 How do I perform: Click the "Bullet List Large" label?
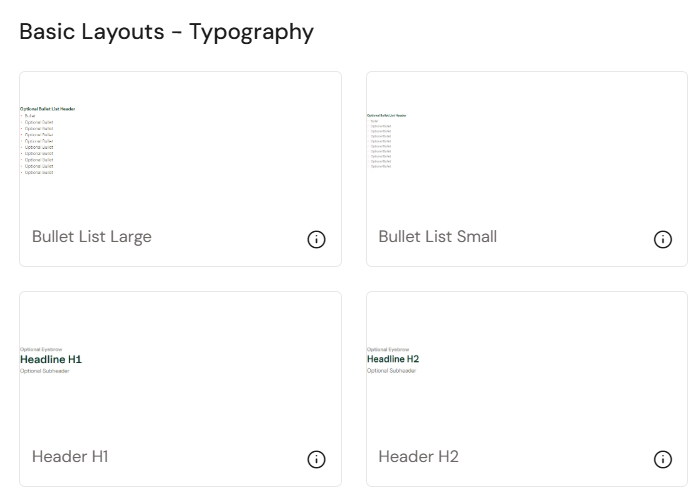(92, 237)
